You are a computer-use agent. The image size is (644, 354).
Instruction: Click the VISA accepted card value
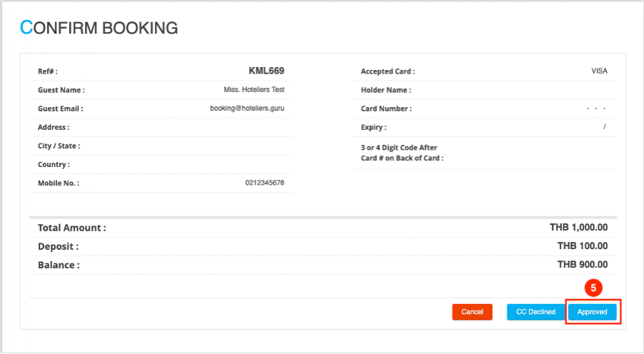click(599, 71)
